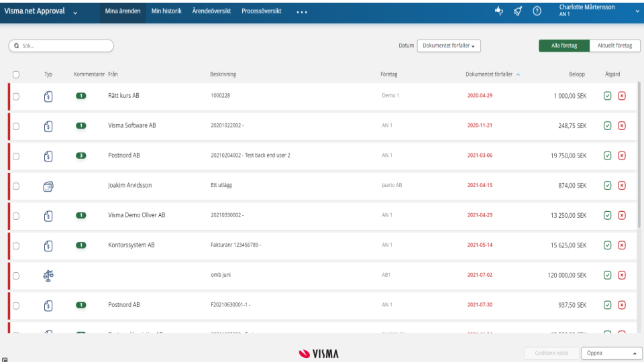Click the invoice type icon for Rätt kurs AB
Viewport: 644px width, 362px height.
[x=48, y=97]
